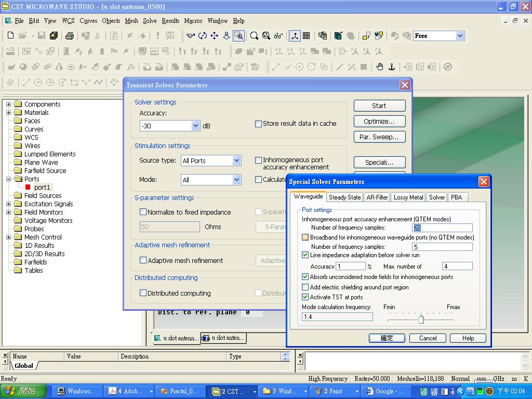Click the Start button
Image resolution: width=532 pixels, height=399 pixels.
point(379,105)
